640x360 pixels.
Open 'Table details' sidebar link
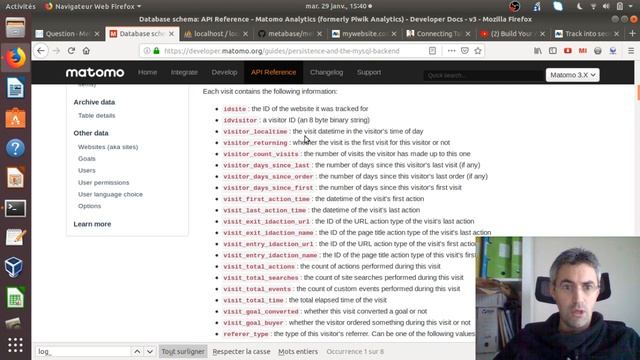point(97,116)
